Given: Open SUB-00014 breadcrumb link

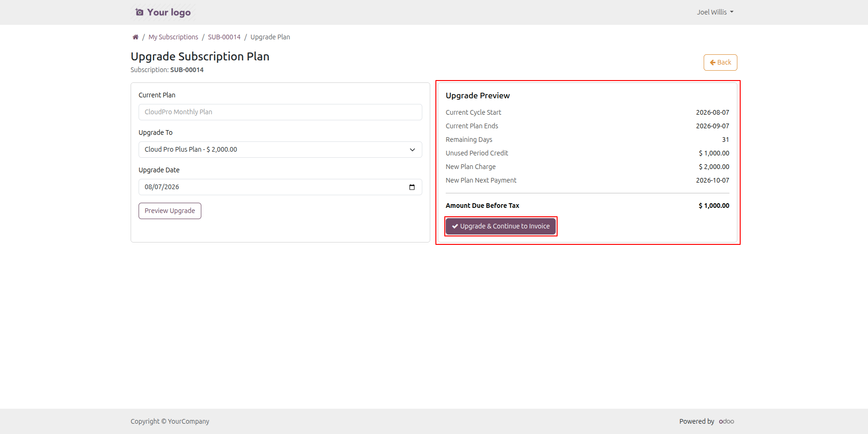Looking at the screenshot, I should (224, 37).
